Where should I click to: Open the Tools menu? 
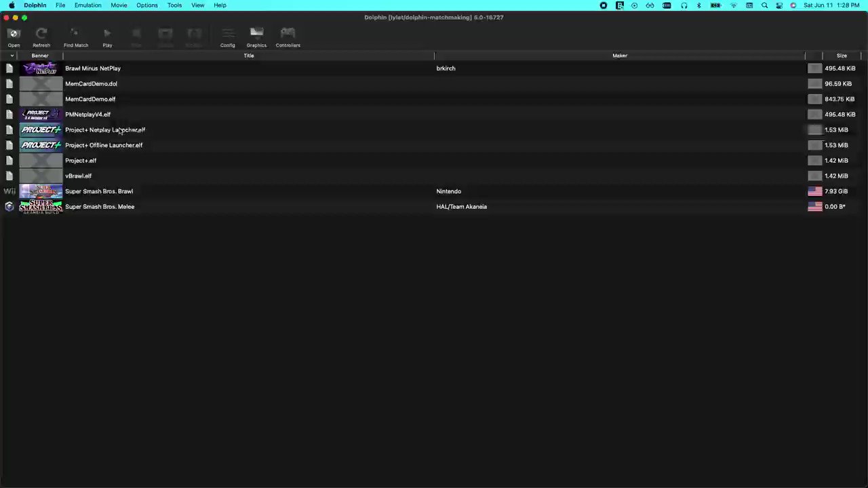point(174,5)
